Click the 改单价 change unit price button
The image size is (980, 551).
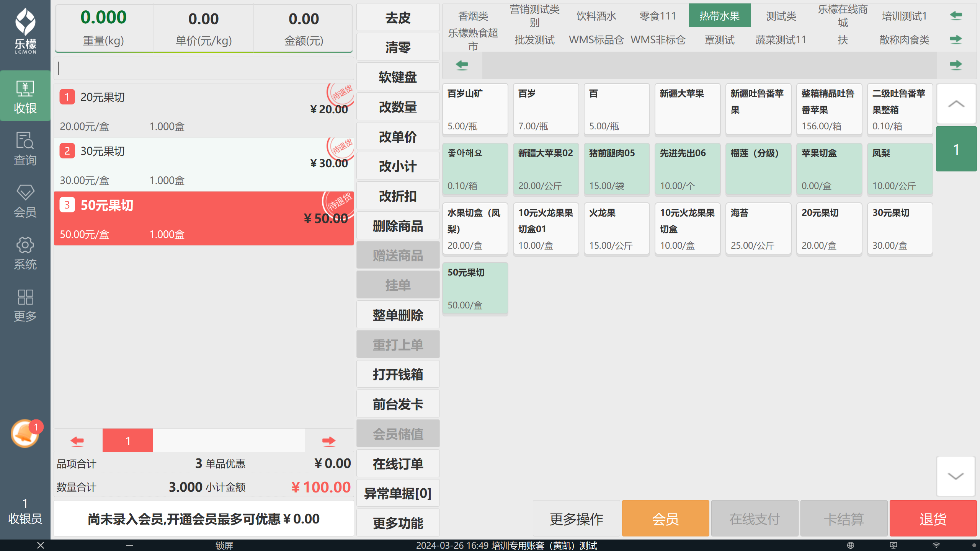[x=398, y=137]
